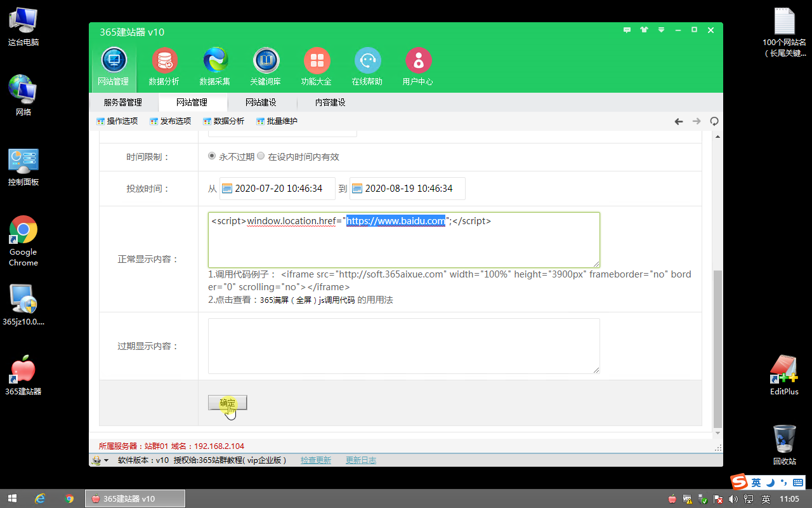The image size is (812, 508).
Task: Open the 网站管理 main toolbar icon
Action: click(x=114, y=67)
